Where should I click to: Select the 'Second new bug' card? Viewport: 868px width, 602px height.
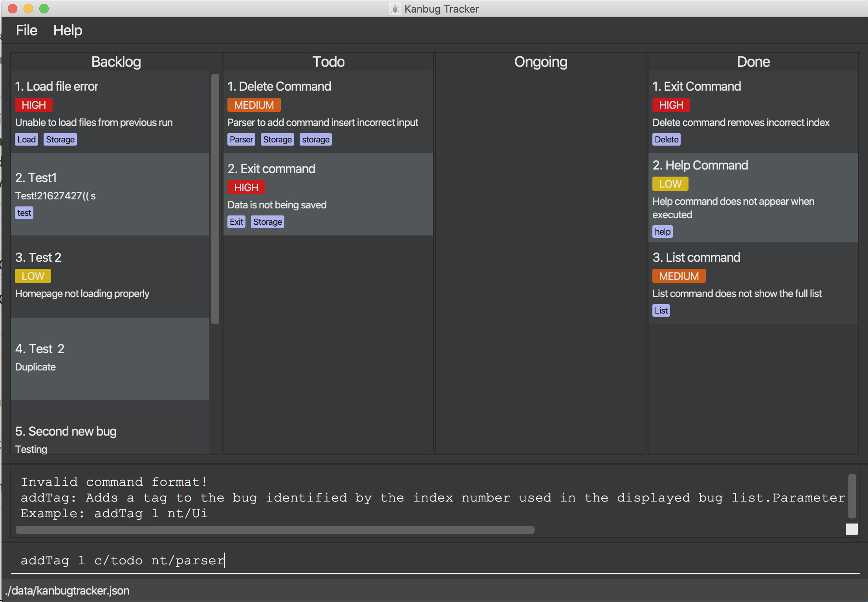point(110,428)
